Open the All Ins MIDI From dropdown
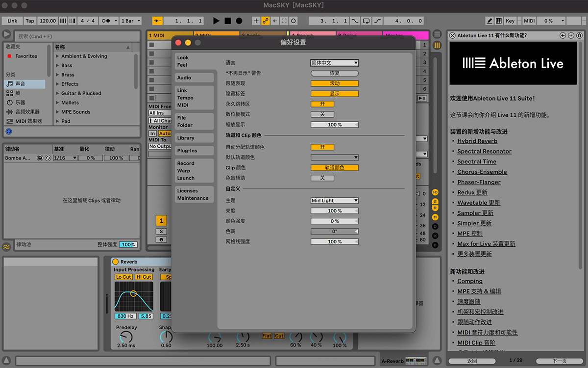Viewport: 588px width, 368px height. [x=160, y=113]
